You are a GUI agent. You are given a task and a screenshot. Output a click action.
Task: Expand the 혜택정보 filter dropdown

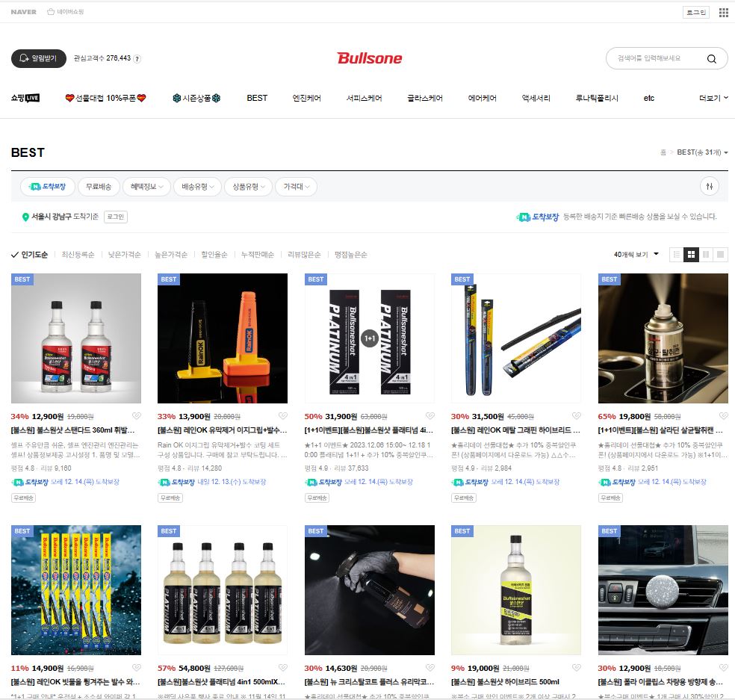[146, 187]
